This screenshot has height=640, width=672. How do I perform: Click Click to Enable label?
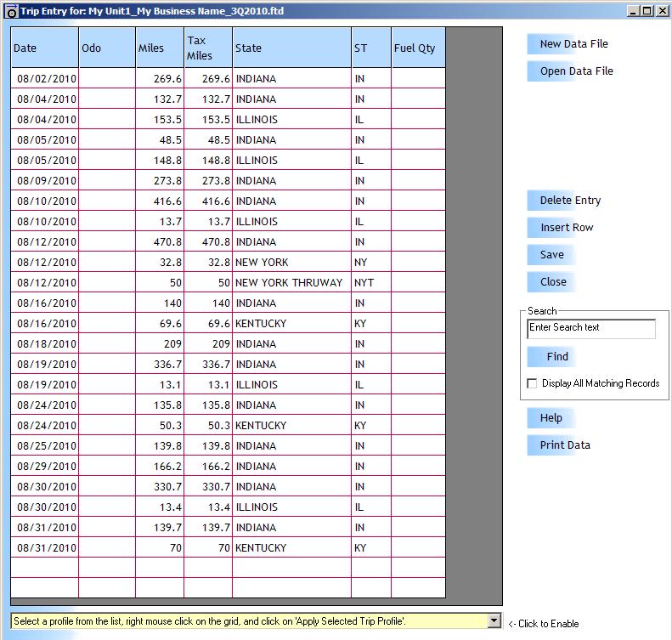pyautogui.click(x=544, y=624)
